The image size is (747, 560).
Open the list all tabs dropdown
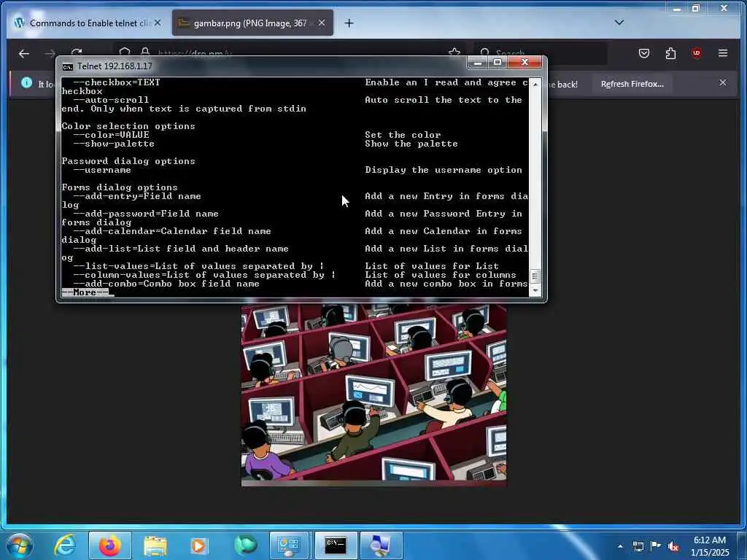[619, 23]
